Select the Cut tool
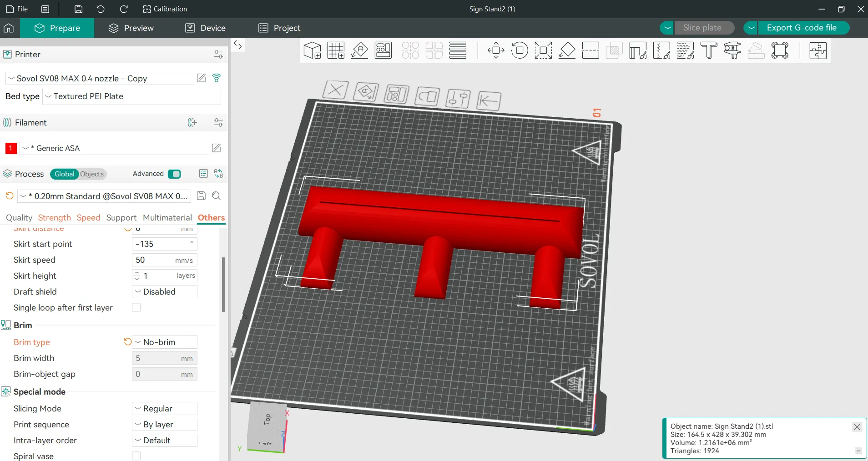 (590, 50)
